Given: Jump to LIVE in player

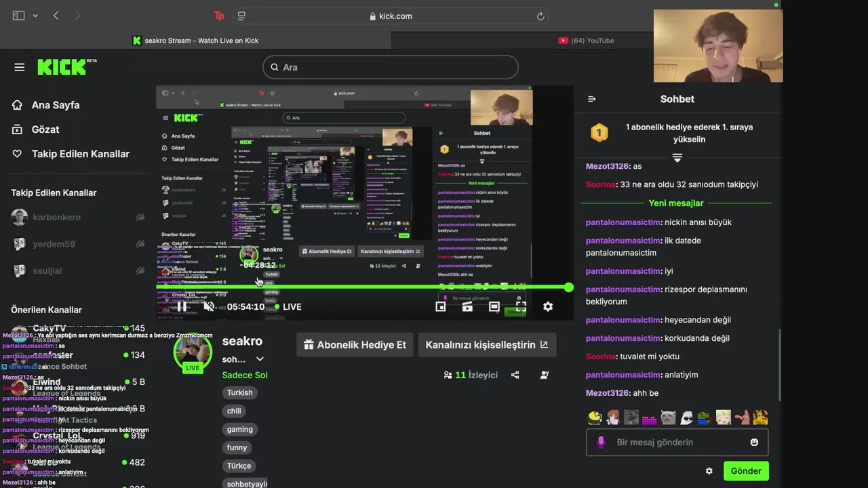Looking at the screenshot, I should pos(288,307).
